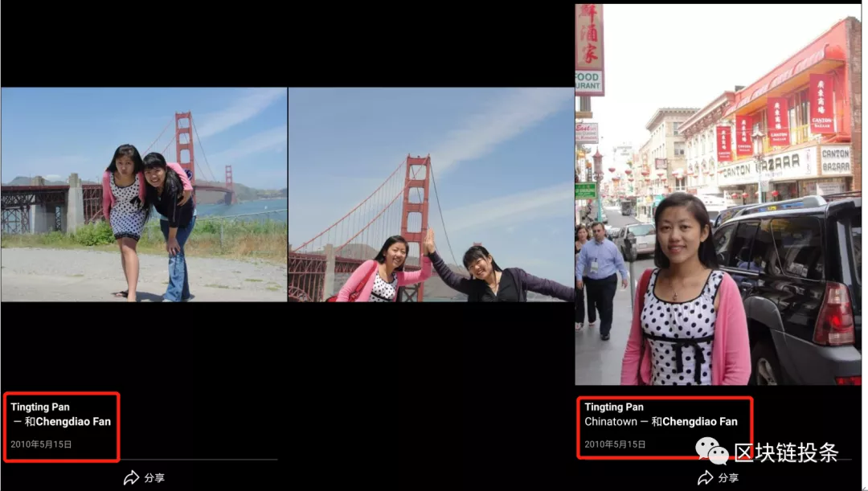The image size is (868, 491).
Task: Click 分享 label under right photo
Action: tap(728, 477)
